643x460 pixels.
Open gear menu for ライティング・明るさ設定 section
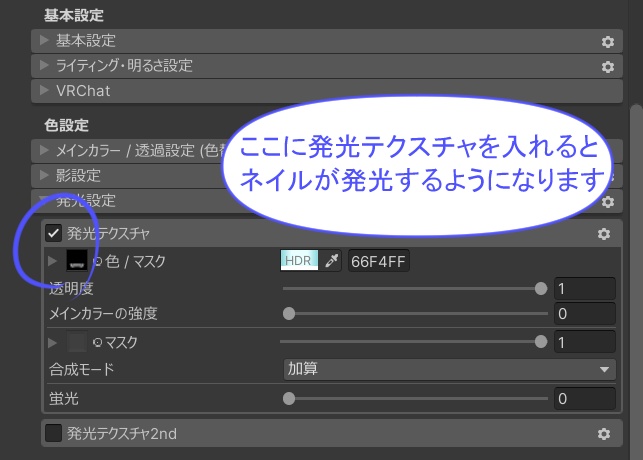click(607, 66)
